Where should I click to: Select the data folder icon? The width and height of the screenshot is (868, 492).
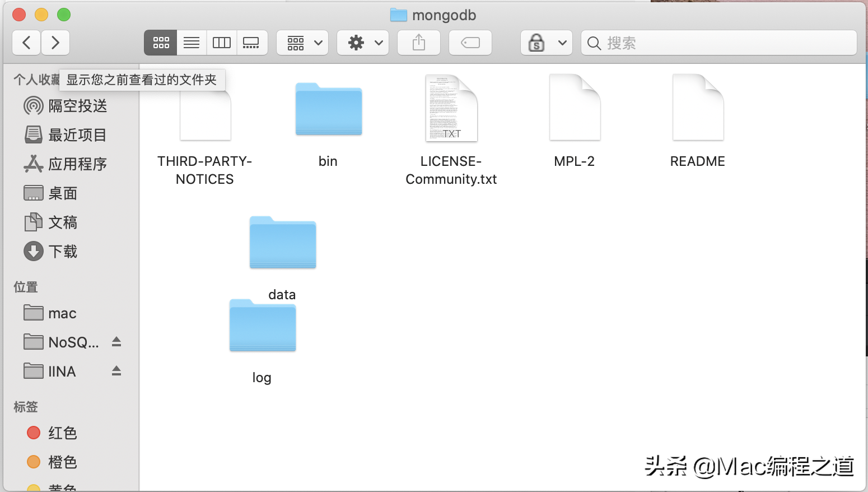(283, 242)
